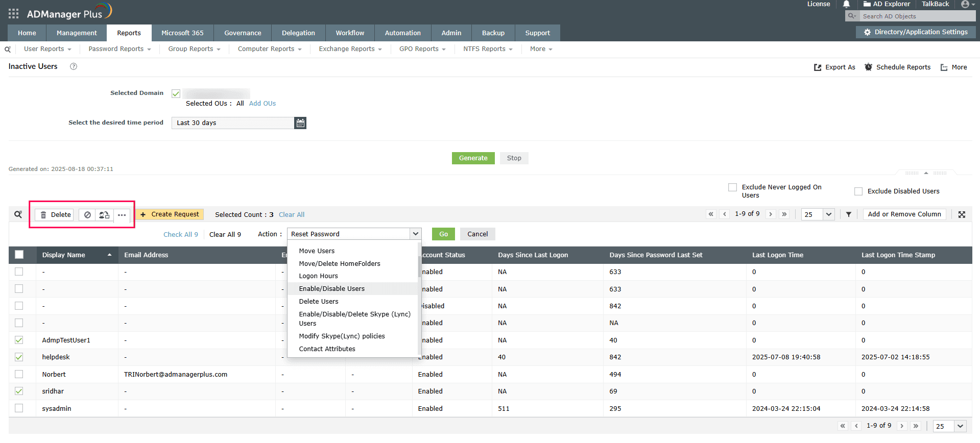Open the apps grid icon
Viewport: 980px width, 443px height.
coord(14,14)
